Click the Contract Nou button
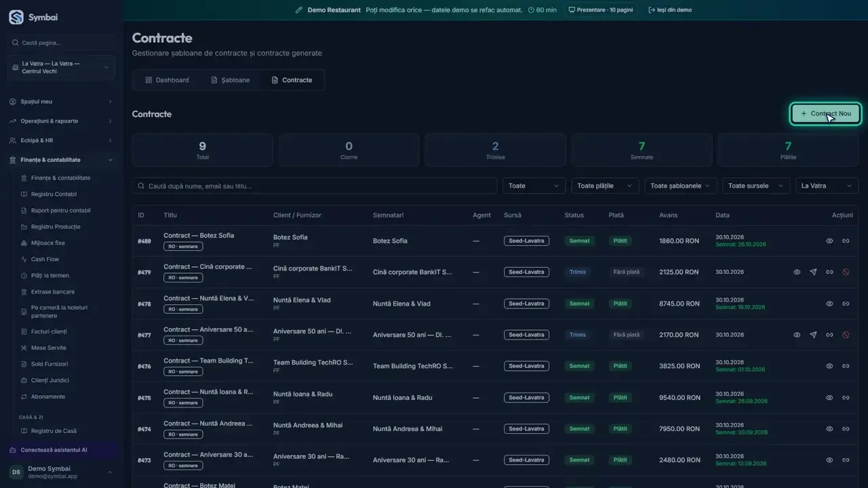Screen dimensions: 868x488 tap(825, 114)
